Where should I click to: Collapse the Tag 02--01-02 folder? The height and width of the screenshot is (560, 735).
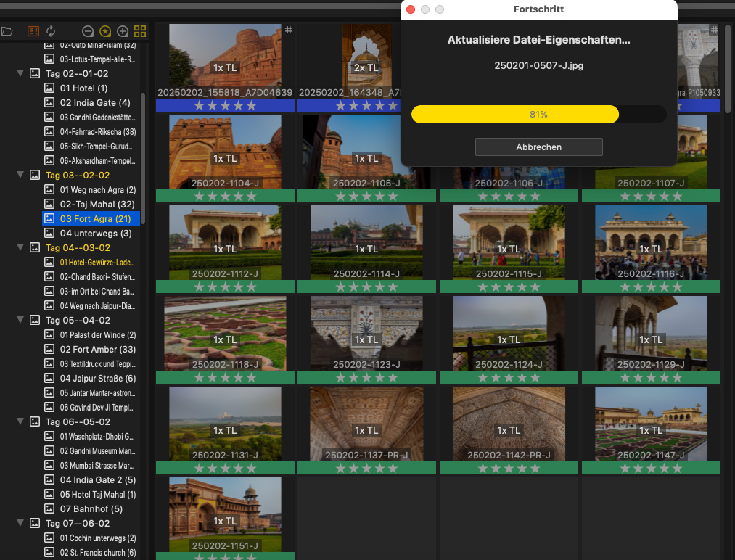point(20,74)
